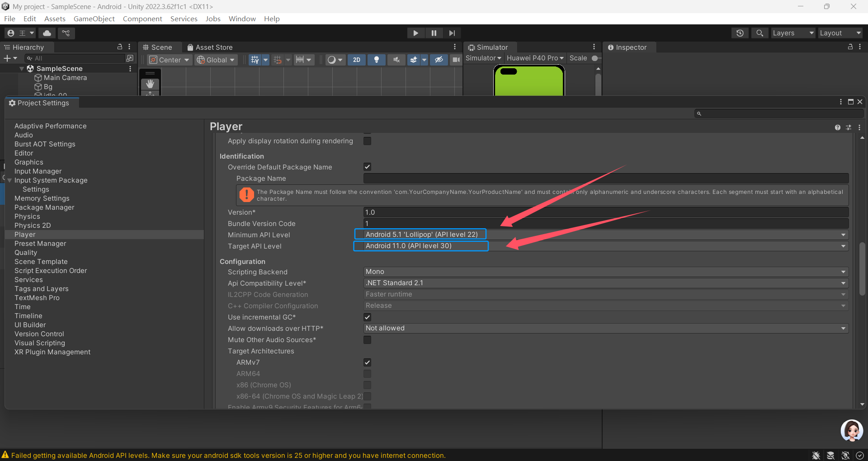The width and height of the screenshot is (868, 461).
Task: Open the Layers dropdown
Action: point(793,33)
